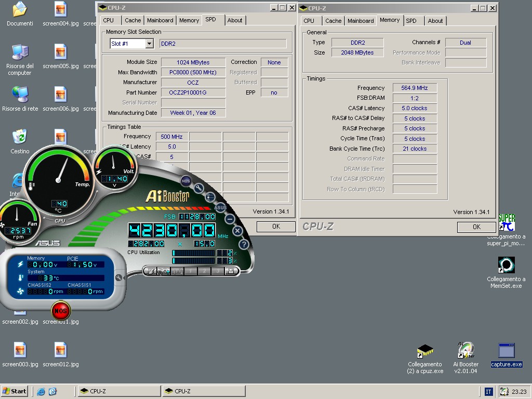
Task: Launch the Ai Booster v2.01.04 shortcut
Action: [x=466, y=358]
